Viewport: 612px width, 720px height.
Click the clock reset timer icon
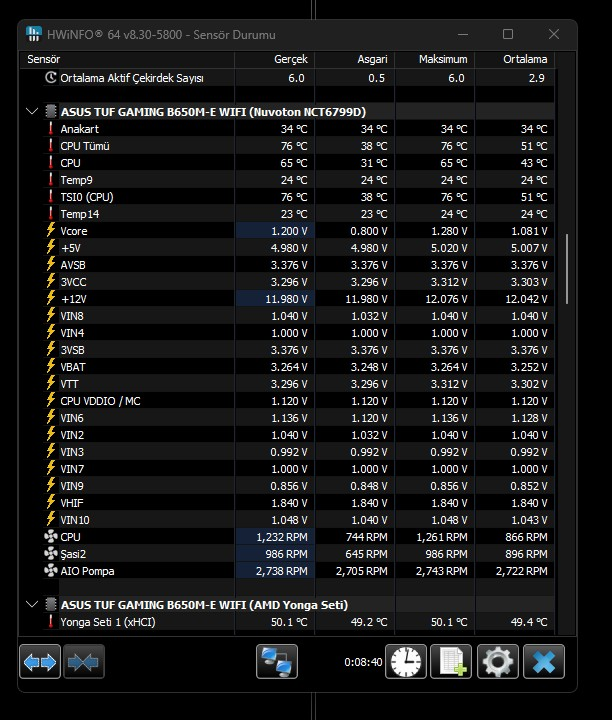(x=406, y=661)
